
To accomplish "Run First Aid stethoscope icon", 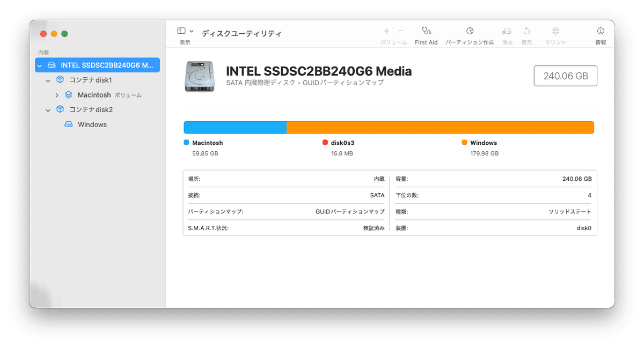I will [426, 31].
